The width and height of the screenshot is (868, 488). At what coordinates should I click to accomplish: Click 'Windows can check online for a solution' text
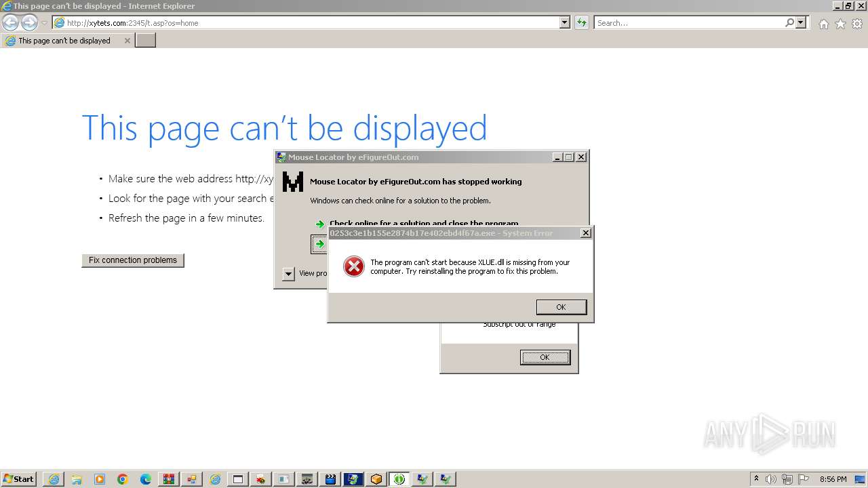tap(400, 201)
